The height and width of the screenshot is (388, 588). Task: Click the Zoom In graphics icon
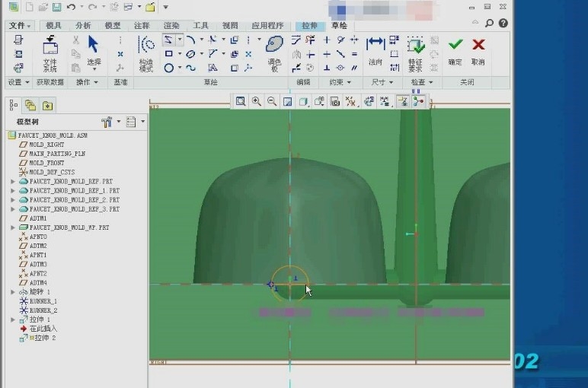click(257, 101)
